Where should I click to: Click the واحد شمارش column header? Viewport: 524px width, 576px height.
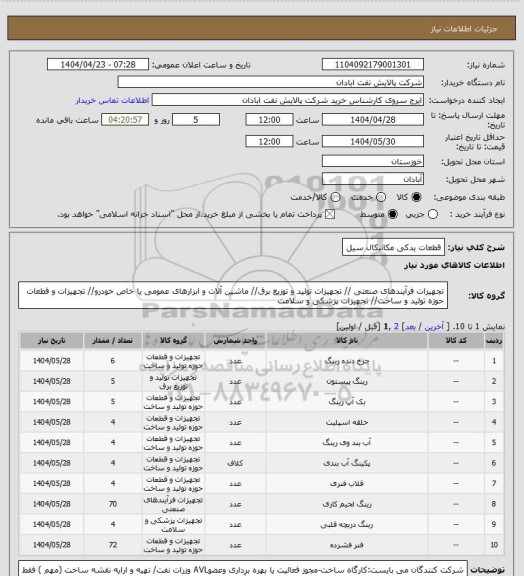tap(235, 341)
